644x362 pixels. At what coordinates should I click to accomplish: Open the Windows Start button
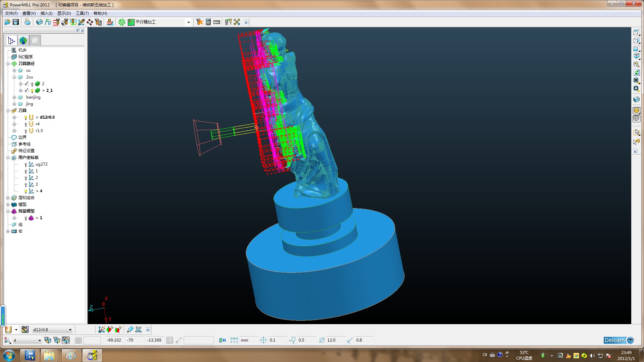point(9,355)
